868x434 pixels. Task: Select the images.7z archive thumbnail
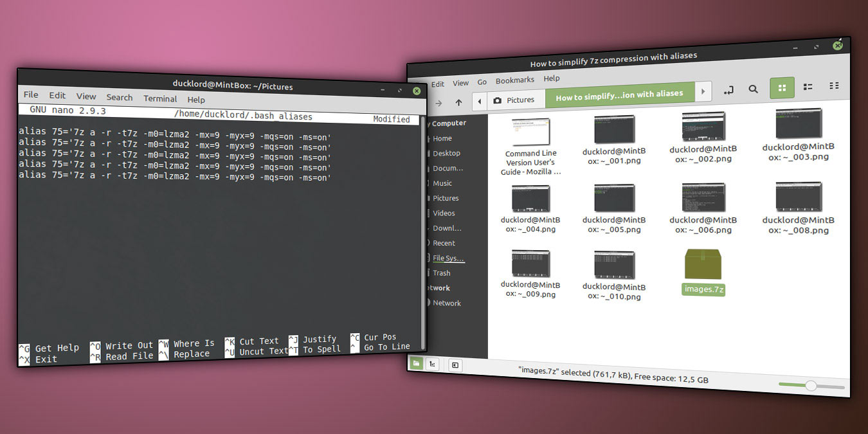point(703,265)
